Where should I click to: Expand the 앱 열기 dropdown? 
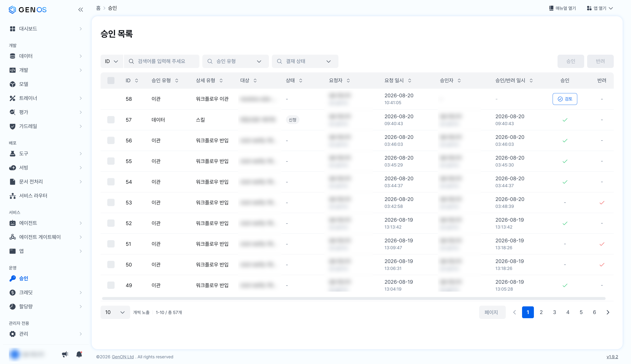coord(600,8)
